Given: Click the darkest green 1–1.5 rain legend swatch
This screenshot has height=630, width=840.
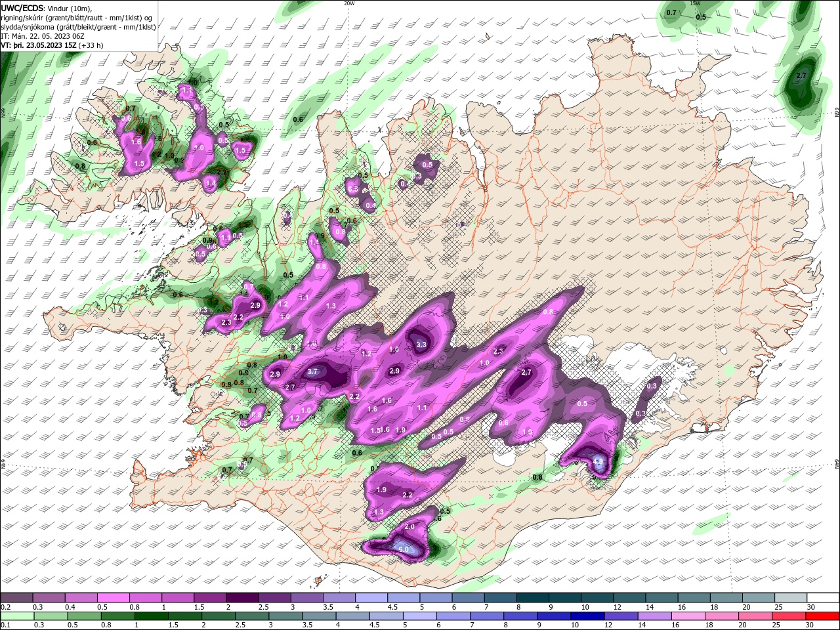Looking at the screenshot, I should click(151, 616).
